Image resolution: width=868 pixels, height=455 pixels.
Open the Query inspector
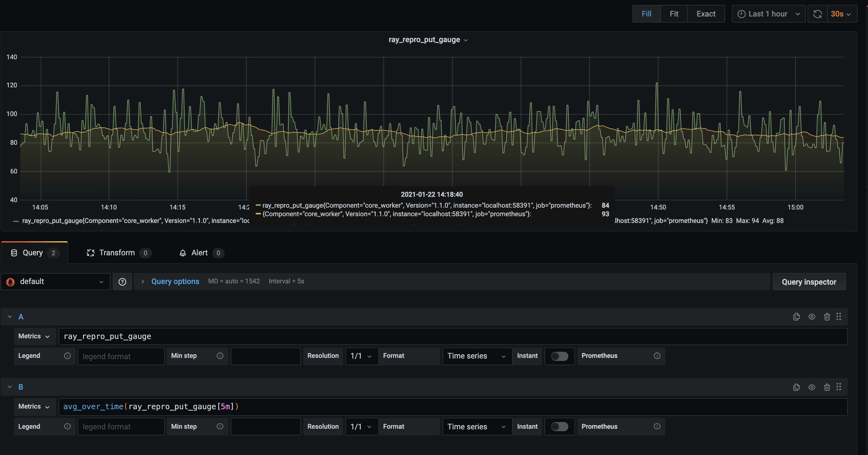point(809,282)
